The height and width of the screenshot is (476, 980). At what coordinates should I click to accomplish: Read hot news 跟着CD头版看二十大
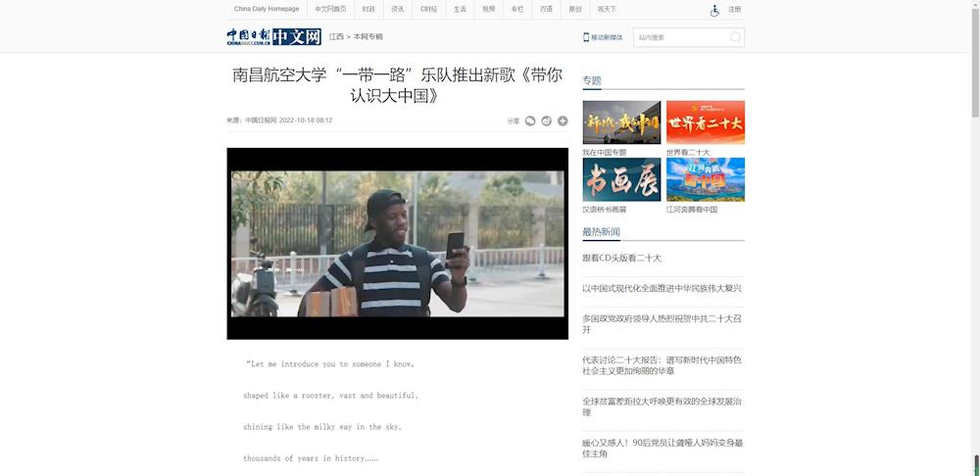point(622,258)
